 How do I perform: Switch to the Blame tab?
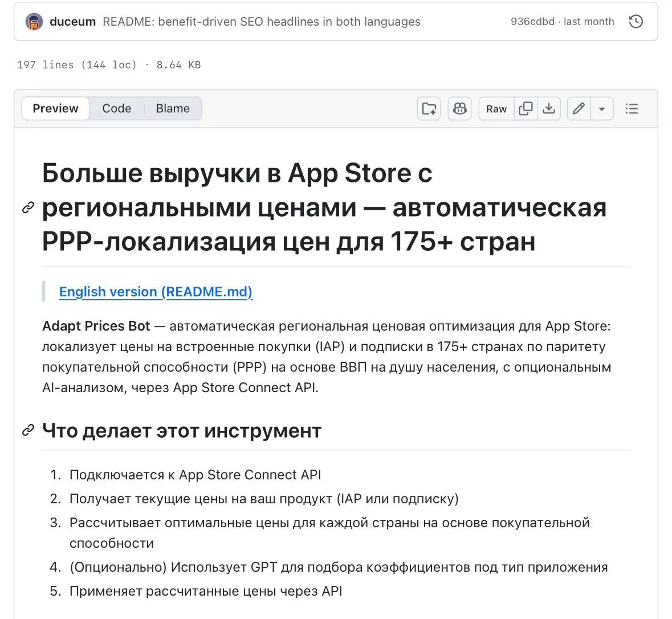point(173,108)
